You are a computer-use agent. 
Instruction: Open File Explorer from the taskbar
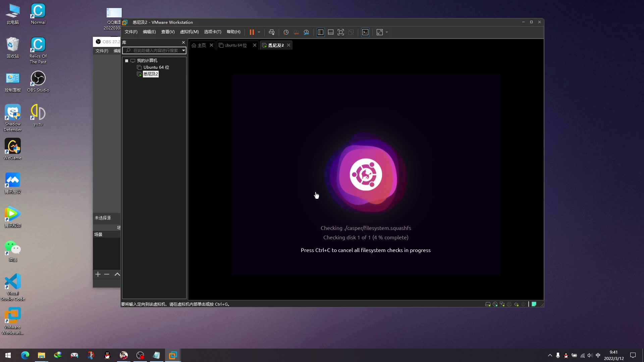click(41, 355)
